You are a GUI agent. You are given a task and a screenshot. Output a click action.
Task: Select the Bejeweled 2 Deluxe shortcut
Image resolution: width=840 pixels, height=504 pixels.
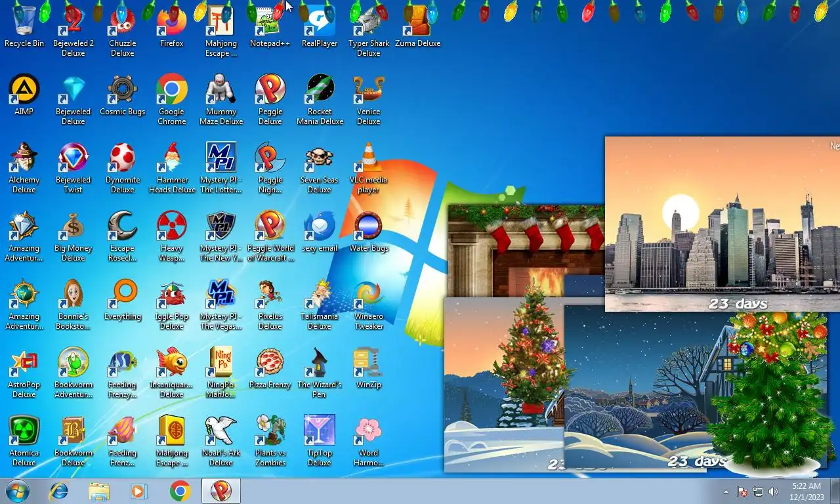tap(73, 31)
